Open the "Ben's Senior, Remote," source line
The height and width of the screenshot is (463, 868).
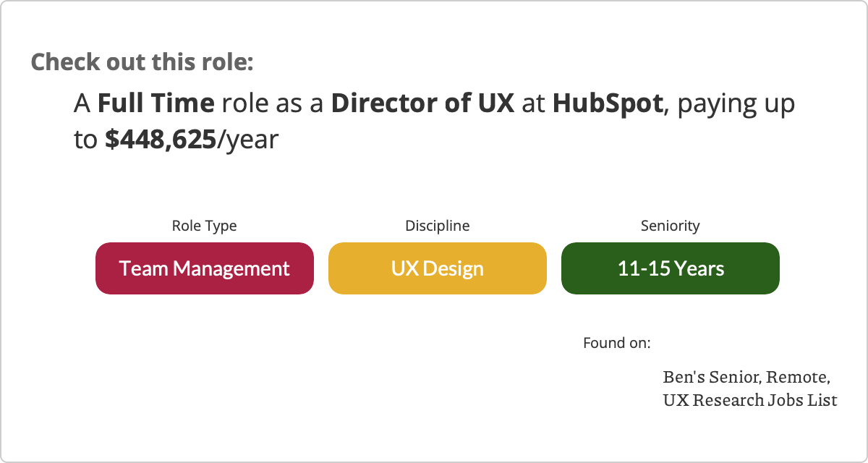tap(746, 377)
